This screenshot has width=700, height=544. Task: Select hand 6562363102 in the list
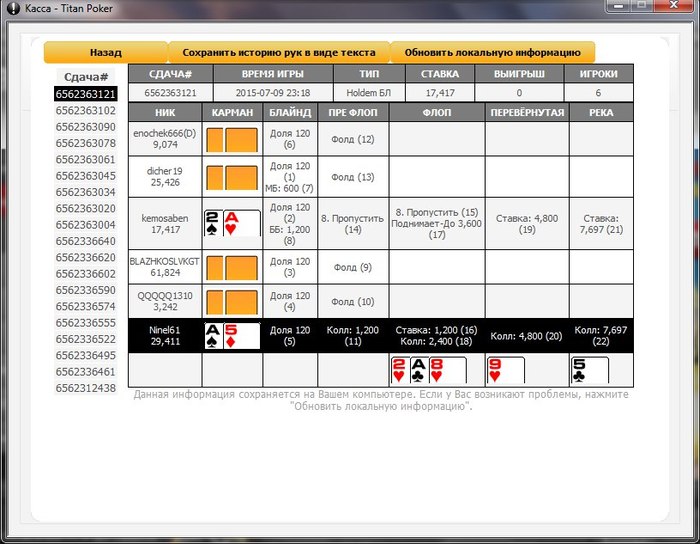86,111
